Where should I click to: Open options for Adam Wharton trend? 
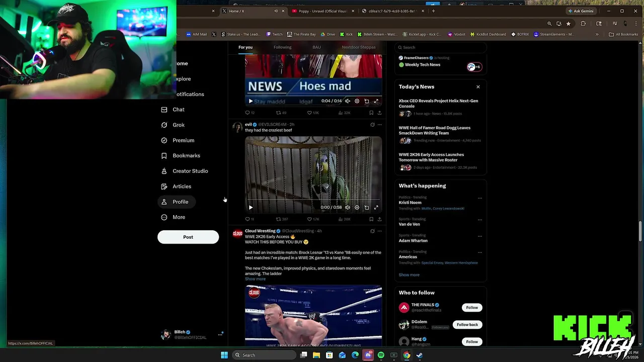tap(479, 236)
